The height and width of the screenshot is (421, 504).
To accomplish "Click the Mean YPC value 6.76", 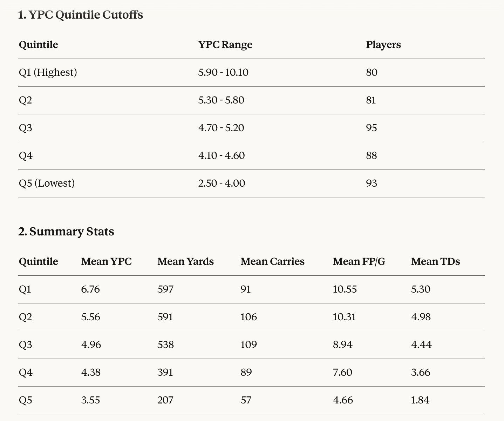I will coord(90,289).
